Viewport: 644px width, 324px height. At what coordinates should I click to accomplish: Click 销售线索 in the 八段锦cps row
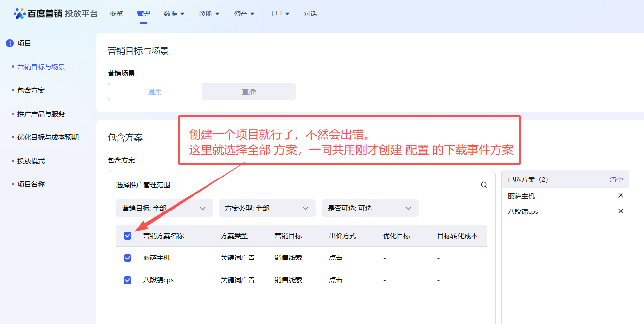click(289, 280)
